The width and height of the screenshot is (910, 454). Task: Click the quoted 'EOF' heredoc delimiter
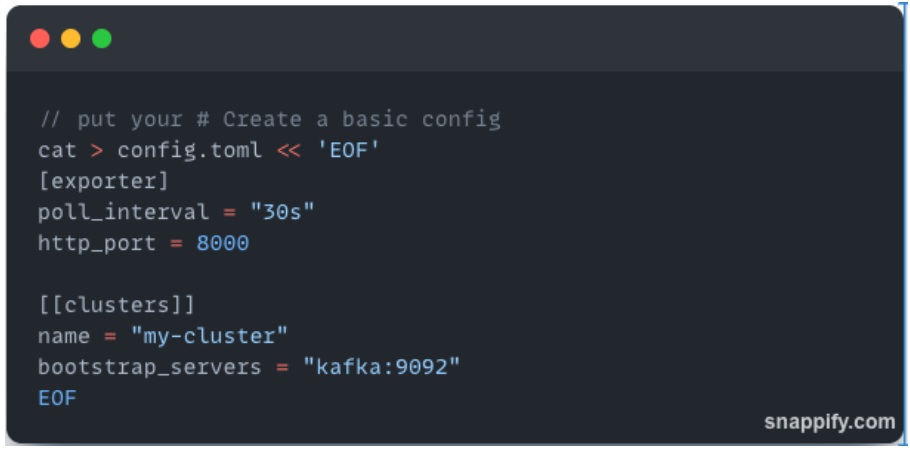(355, 151)
